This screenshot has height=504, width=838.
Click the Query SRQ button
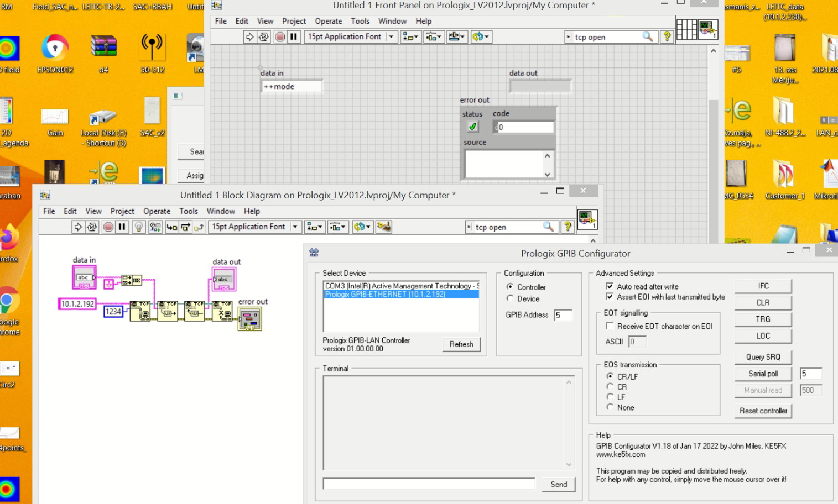coord(762,356)
